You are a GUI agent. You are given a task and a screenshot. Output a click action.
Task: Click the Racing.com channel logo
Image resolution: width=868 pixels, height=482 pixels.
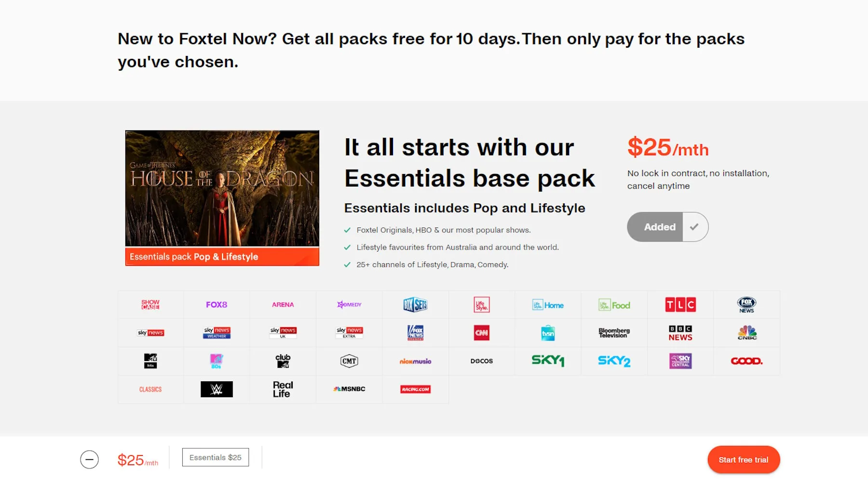(x=415, y=389)
